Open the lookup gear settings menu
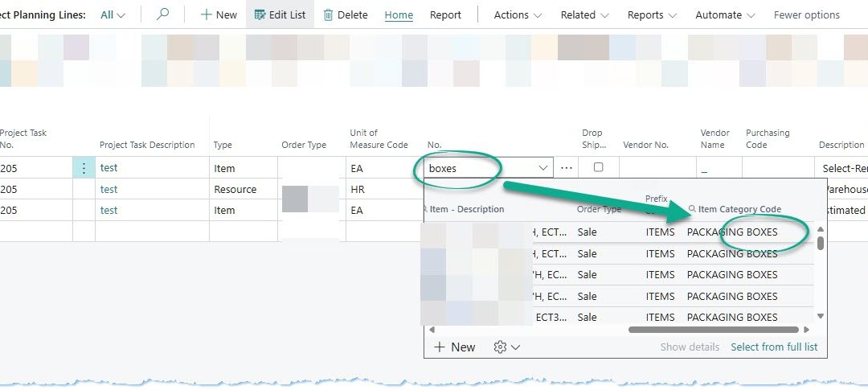Viewport: 868px width, 390px height. [506, 347]
